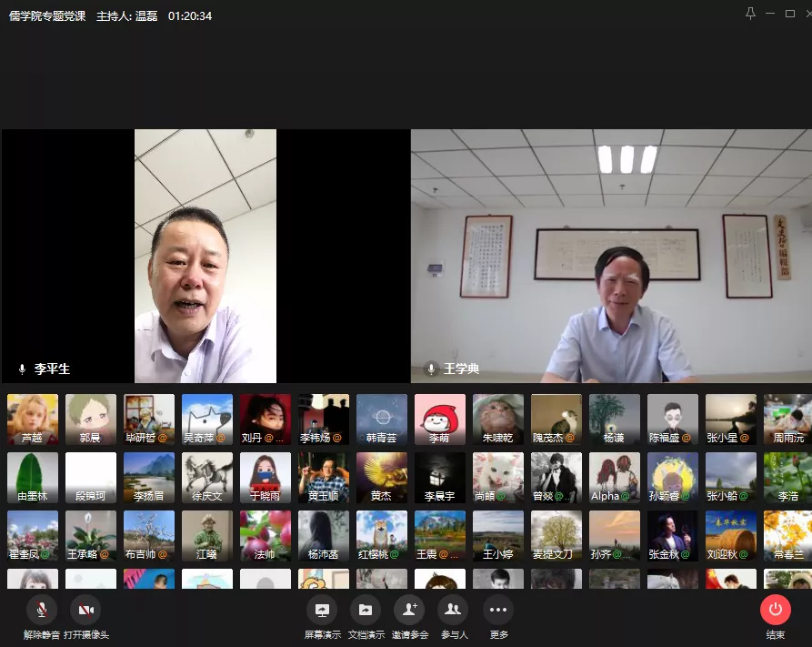Open the 参与人 participants list
Screen dimensions: 812x647
[x=453, y=610]
